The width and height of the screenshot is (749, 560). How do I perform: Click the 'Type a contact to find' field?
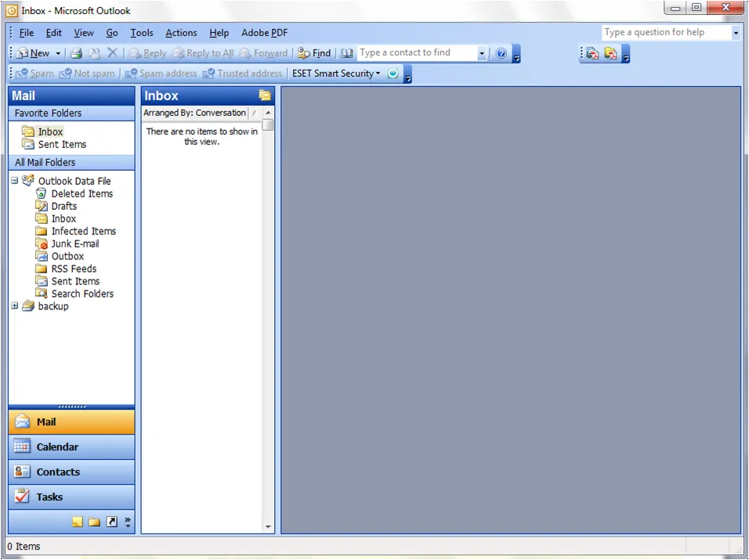417,53
